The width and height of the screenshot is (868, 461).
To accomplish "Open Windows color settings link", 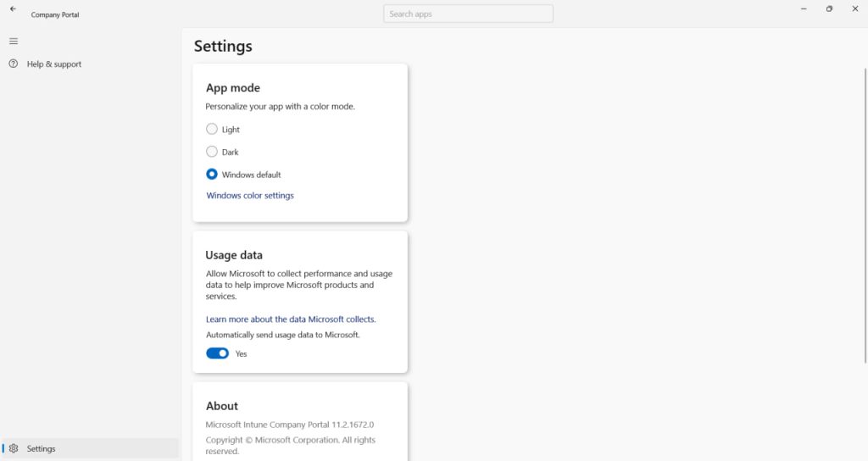I will [250, 196].
